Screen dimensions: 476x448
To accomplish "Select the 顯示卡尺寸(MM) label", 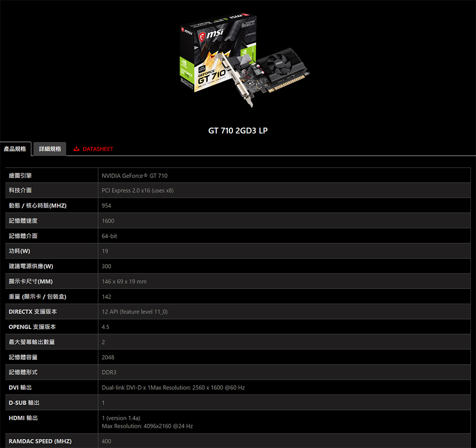I will [x=30, y=281].
